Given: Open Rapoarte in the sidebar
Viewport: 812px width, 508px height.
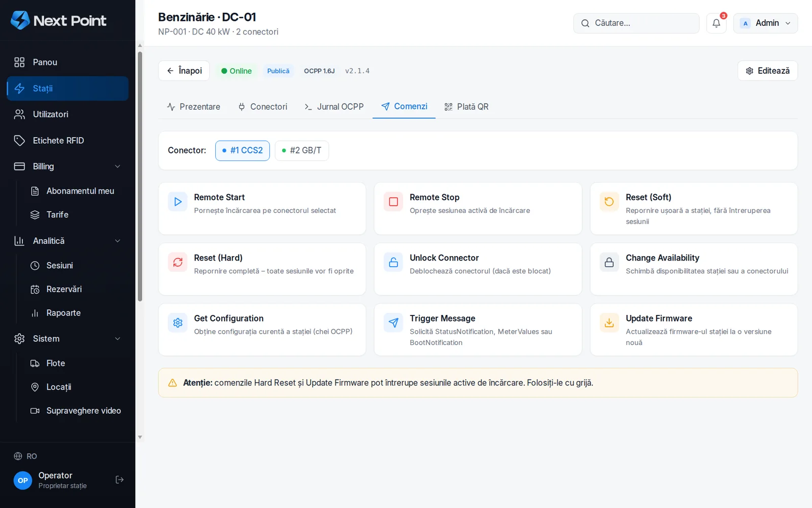Looking at the screenshot, I should click(75, 313).
